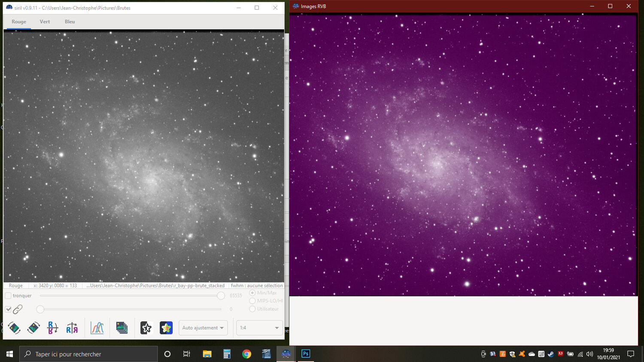Image resolution: width=644 pixels, height=362 pixels.
Task: Uncheck the checkbox next to the chain link
Action: click(8, 309)
